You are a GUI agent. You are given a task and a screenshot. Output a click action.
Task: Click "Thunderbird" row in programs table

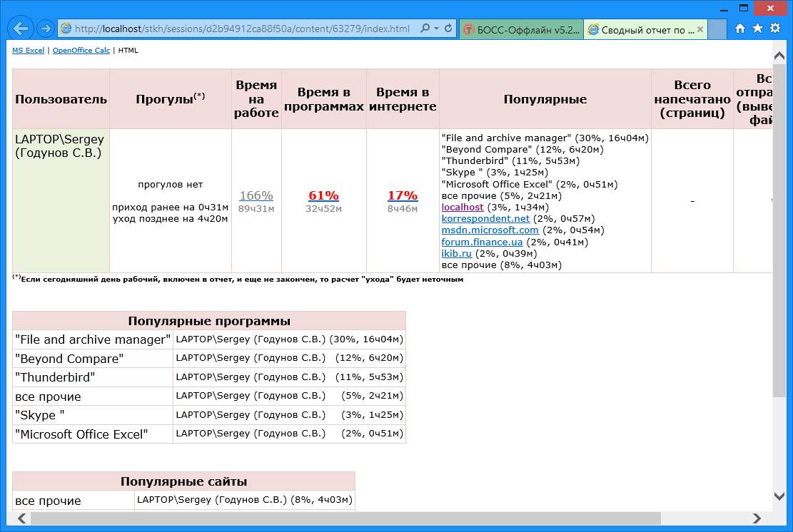209,377
